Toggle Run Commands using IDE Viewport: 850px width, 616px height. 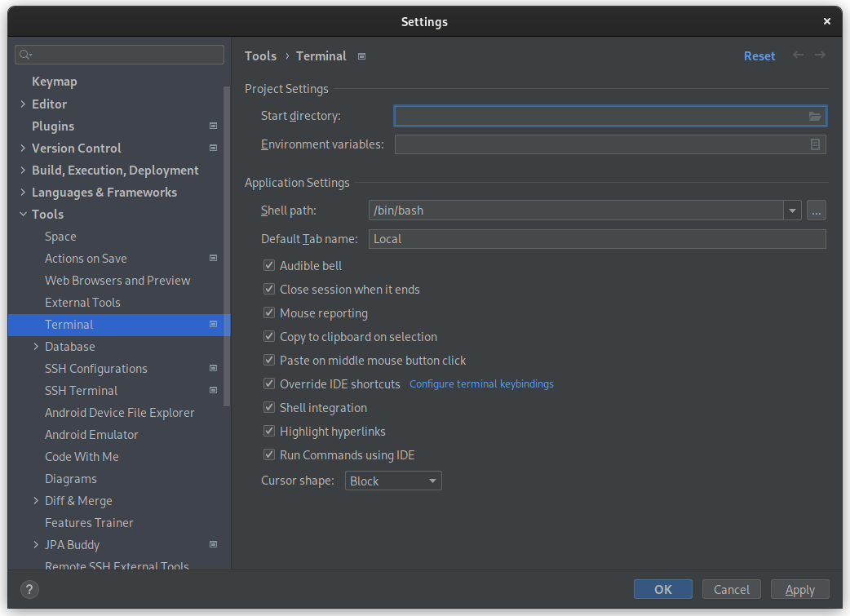[269, 455]
